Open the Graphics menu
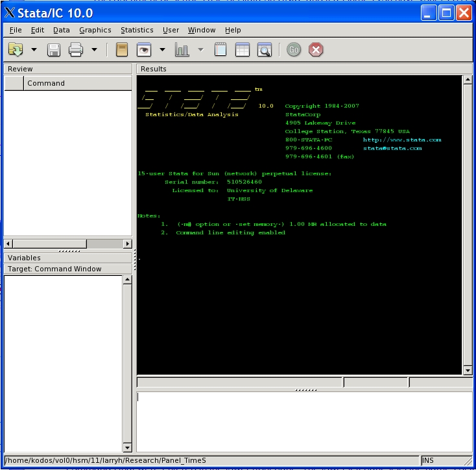 pos(95,30)
